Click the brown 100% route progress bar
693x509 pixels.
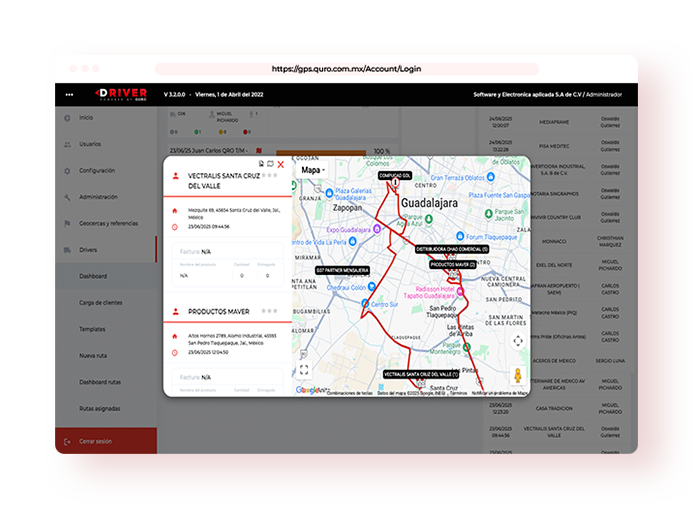pos(321,152)
